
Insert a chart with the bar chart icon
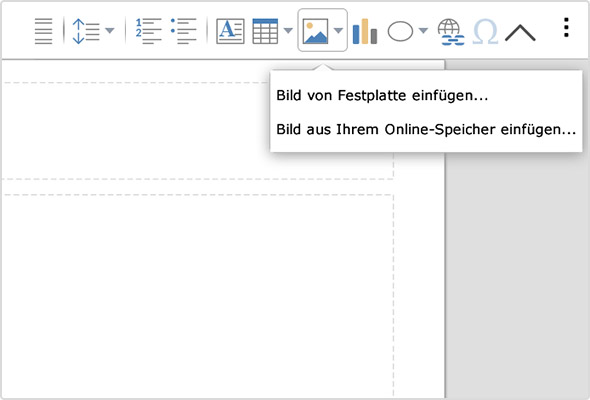(x=365, y=31)
